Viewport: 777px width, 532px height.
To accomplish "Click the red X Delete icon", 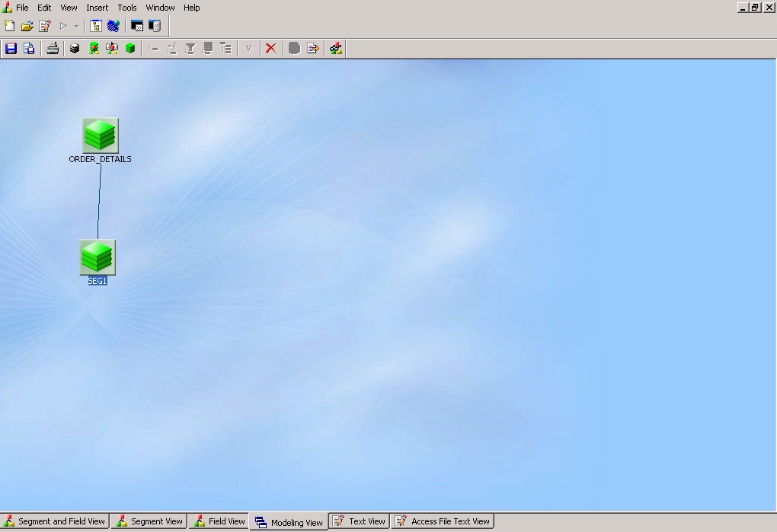I will click(x=270, y=49).
